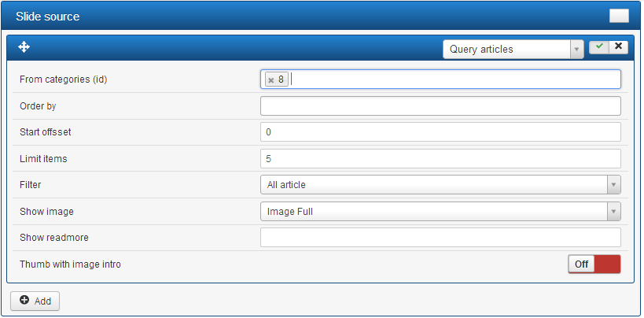Click the white box in Slide source header
Image resolution: width=644 pixels, height=318 pixels.
tap(619, 16)
